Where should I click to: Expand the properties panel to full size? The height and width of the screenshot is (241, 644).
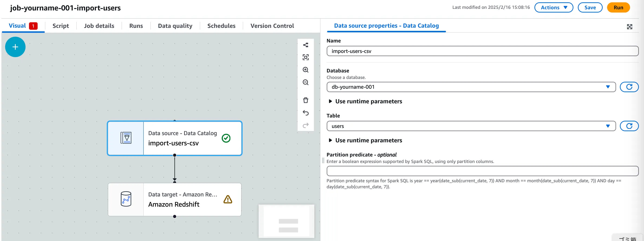click(629, 27)
